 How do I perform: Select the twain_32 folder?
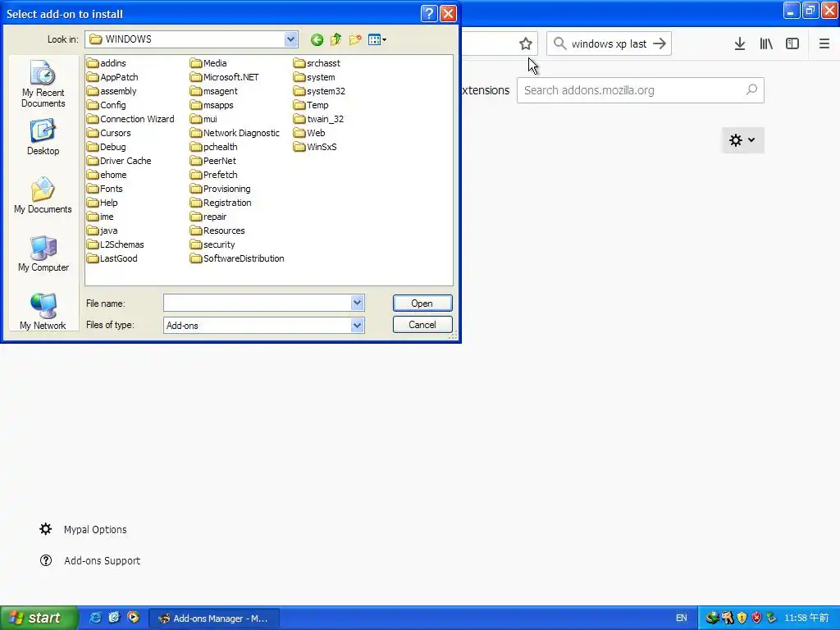pyautogui.click(x=319, y=119)
